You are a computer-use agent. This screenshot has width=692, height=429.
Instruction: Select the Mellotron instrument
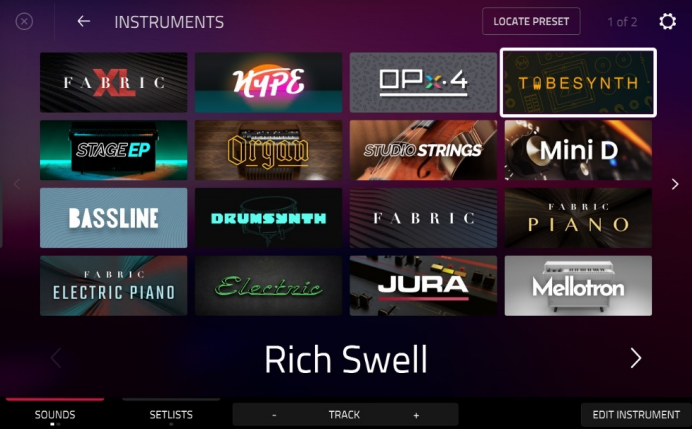578,286
